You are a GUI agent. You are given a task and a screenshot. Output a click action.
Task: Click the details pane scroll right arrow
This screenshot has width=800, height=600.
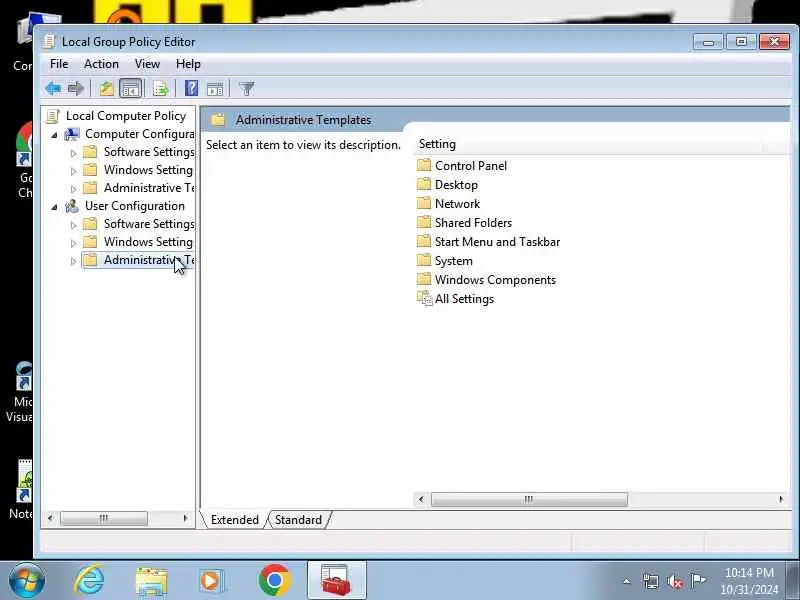[781, 499]
